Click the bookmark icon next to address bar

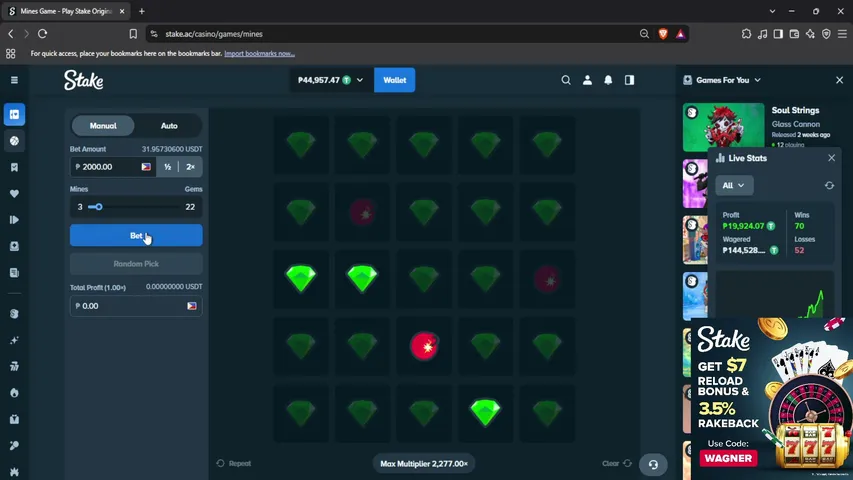tap(133, 34)
